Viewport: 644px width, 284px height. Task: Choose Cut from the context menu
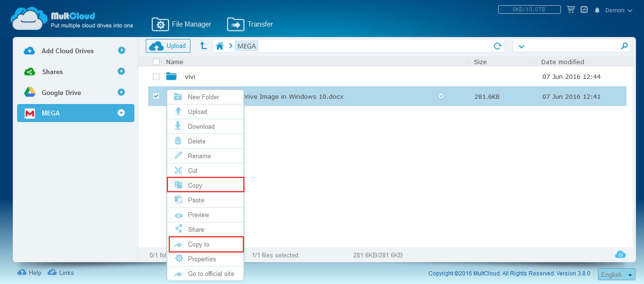coord(205,170)
